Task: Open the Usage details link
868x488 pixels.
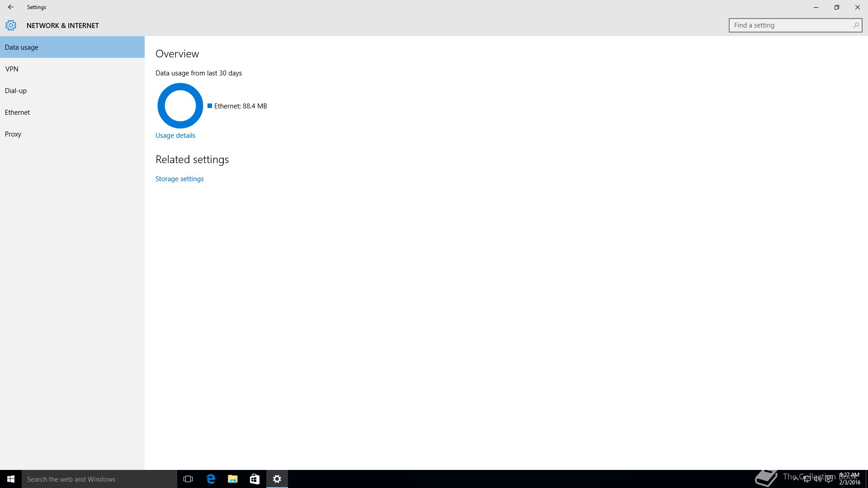Action: point(175,136)
